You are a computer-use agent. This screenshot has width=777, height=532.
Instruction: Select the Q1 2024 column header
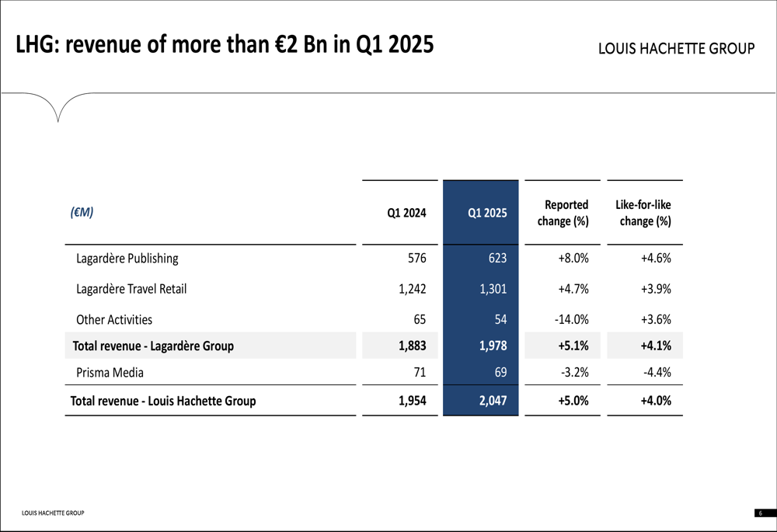click(406, 213)
